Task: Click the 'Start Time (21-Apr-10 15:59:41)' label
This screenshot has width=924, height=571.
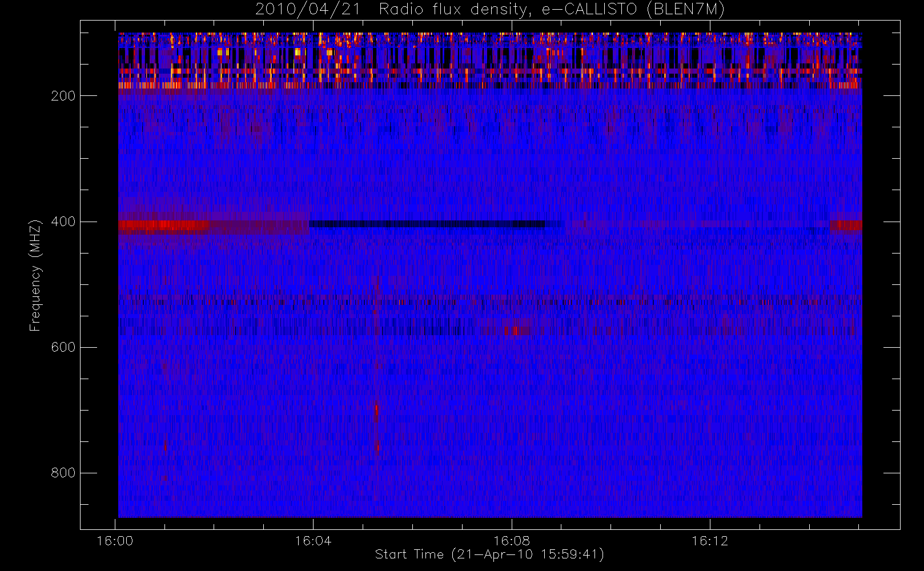Action: [489, 554]
